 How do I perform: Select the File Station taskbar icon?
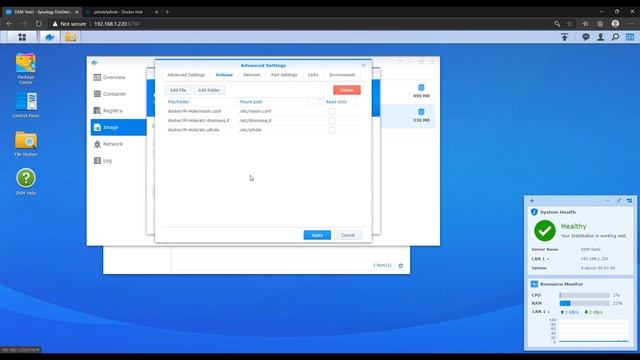[71, 37]
